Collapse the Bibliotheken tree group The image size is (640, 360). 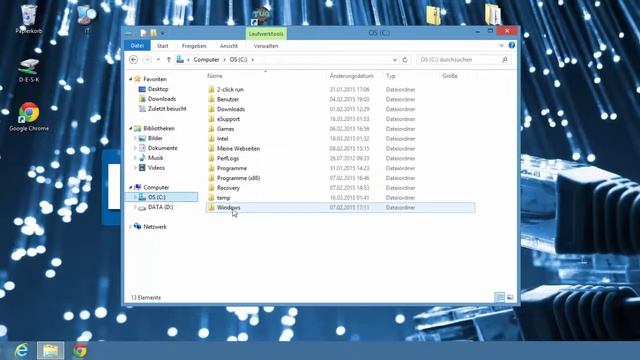[131, 128]
